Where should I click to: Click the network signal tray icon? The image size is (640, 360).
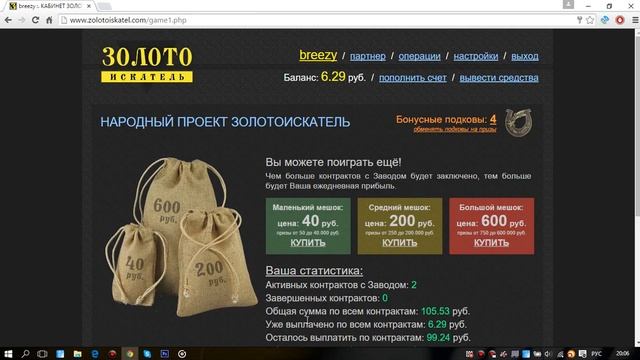tap(560, 354)
